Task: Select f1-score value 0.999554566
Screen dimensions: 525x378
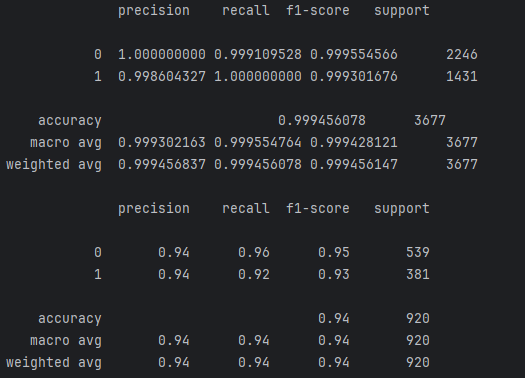Action: click(x=354, y=54)
